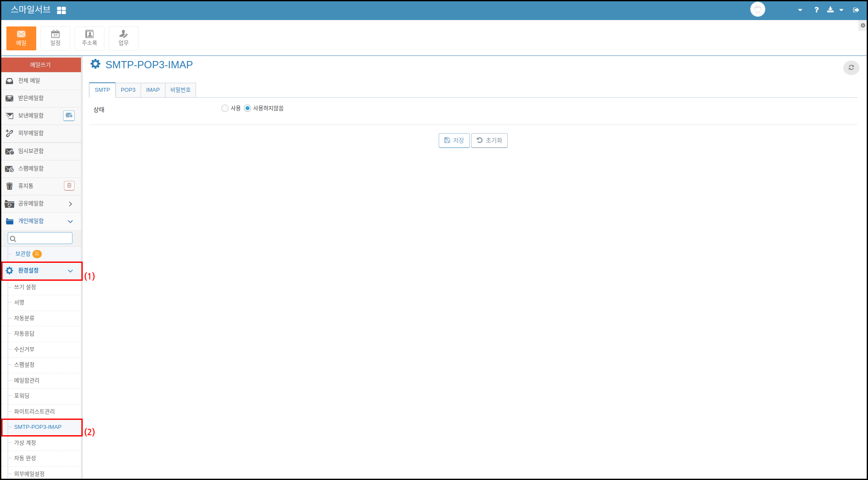This screenshot has height=480, width=868.
Task: Click the small gear icon at the far right edge
Action: click(863, 26)
